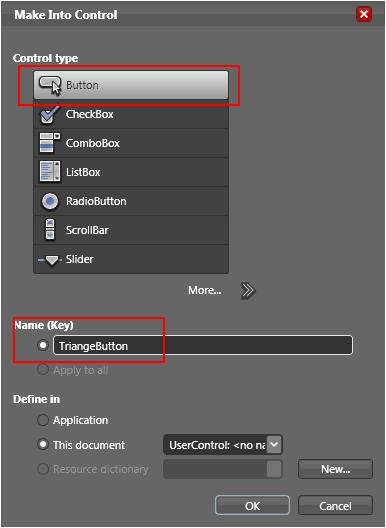Click the New... resource dictionary button

pos(335,469)
